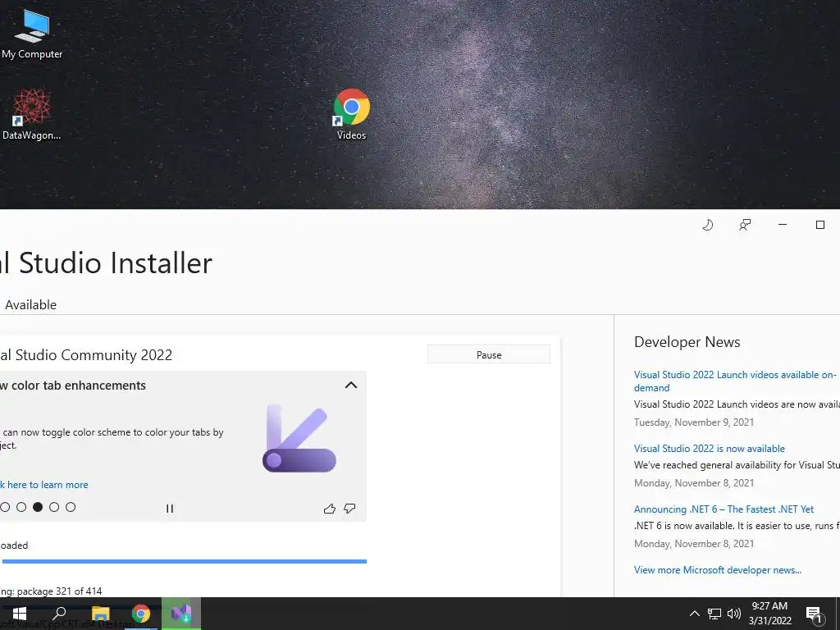Select Visual Studio Installer taskbar icon
The height and width of the screenshot is (630, 840).
pos(181,614)
